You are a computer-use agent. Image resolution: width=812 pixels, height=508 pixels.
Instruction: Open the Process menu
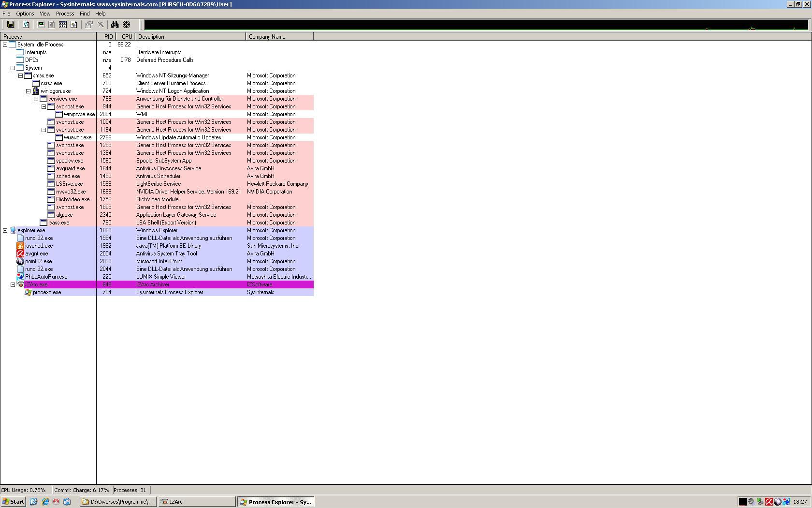point(65,14)
